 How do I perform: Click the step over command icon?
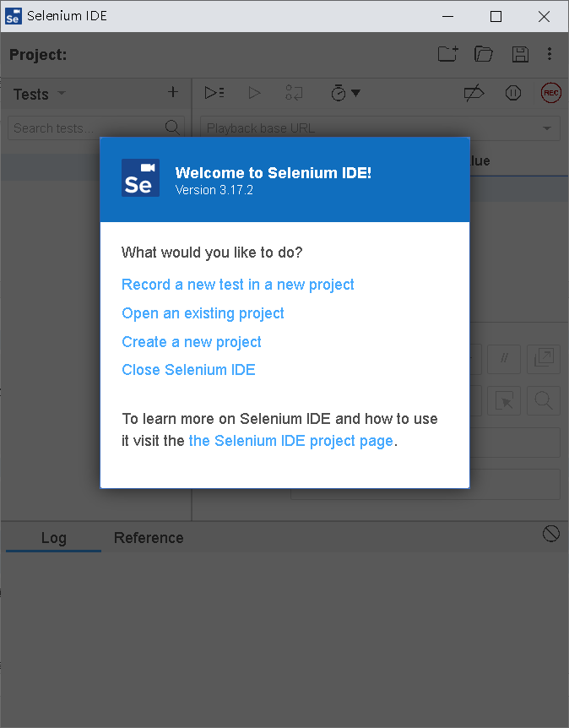294,93
